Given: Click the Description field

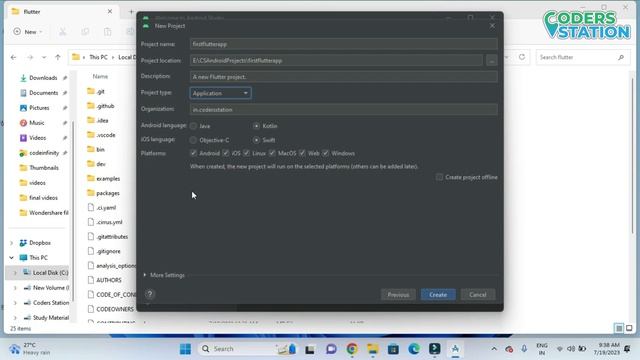Looking at the screenshot, I should tap(344, 77).
